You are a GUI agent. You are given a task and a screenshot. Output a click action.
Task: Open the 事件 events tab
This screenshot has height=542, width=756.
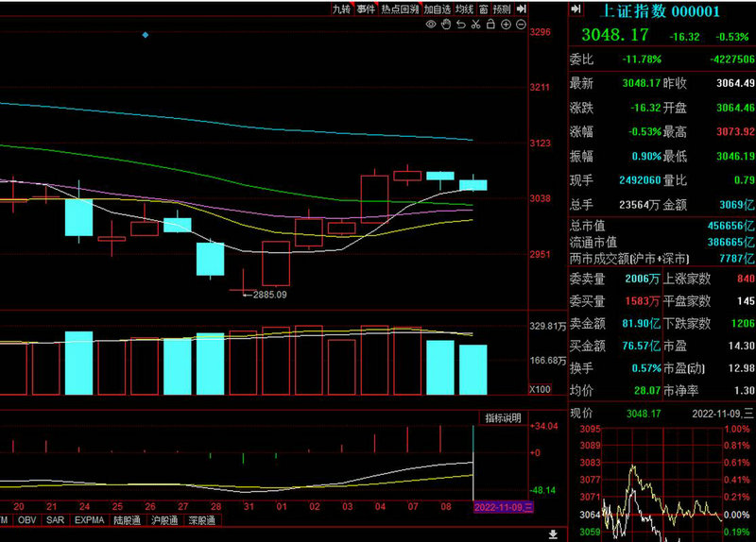(366, 8)
